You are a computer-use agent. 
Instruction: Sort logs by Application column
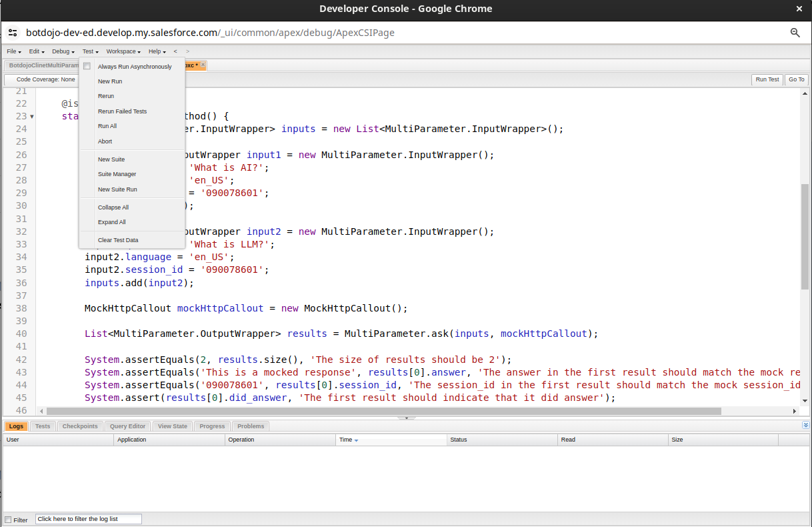click(x=169, y=440)
